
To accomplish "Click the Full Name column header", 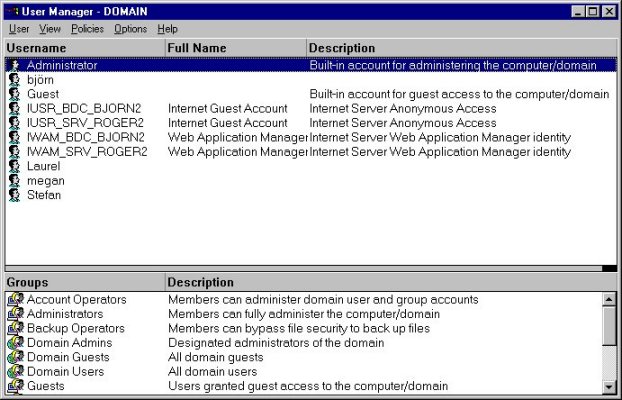I will coord(236,48).
